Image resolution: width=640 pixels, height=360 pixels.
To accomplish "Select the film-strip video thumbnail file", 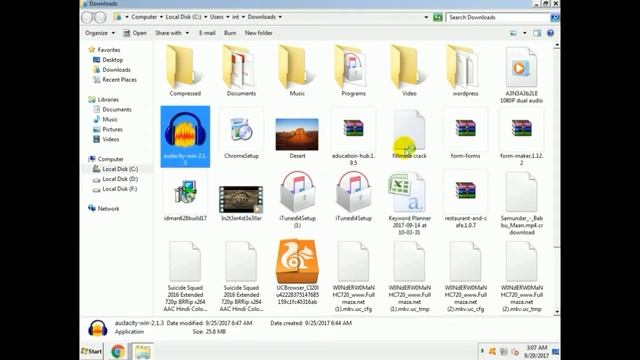I will (x=241, y=203).
